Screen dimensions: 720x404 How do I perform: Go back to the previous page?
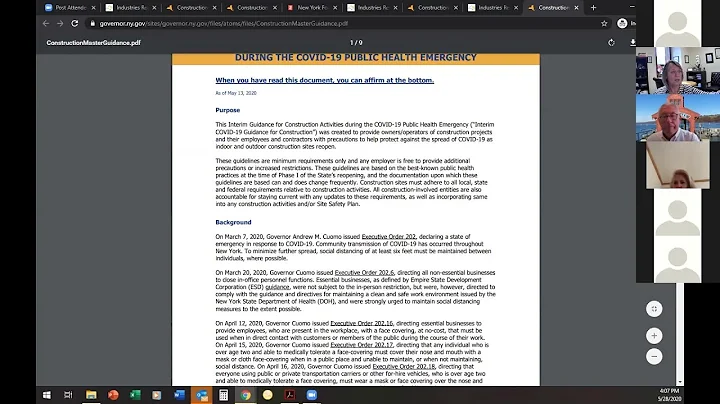pyautogui.click(x=45, y=23)
